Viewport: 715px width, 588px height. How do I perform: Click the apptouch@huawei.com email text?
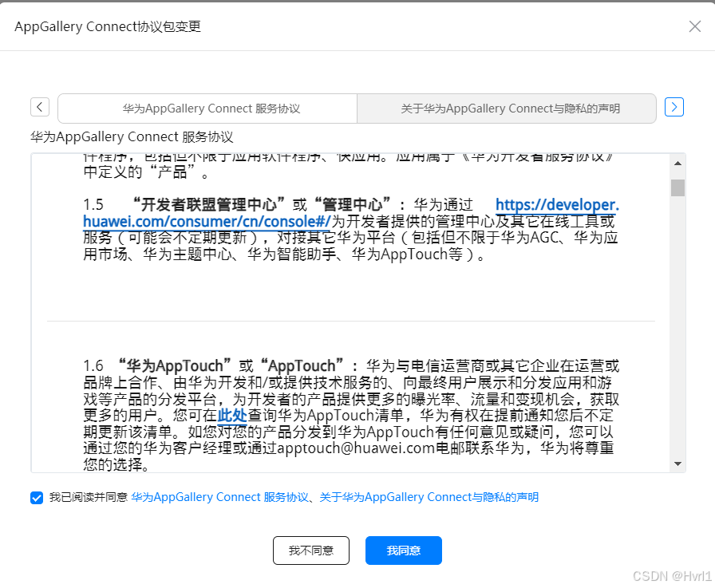pos(356,448)
